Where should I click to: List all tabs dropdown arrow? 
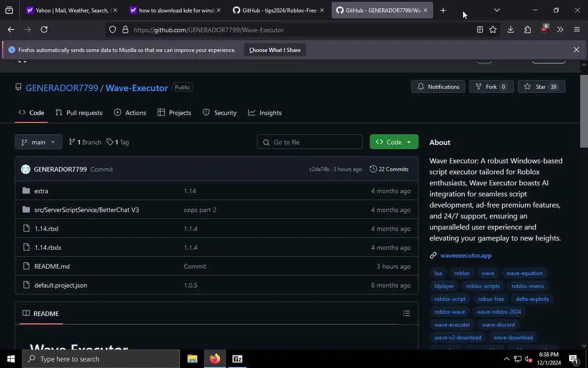pyautogui.click(x=497, y=10)
